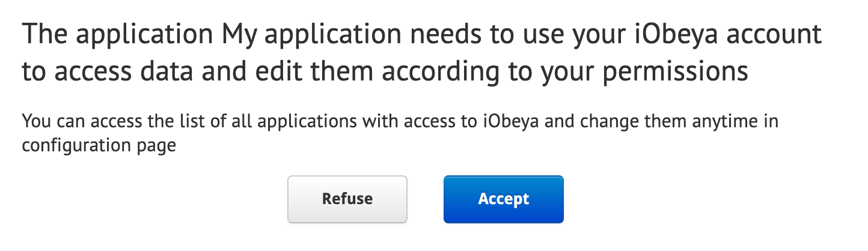The height and width of the screenshot is (251, 868).
Task: Click the word "in" ending the description line
Action: (772, 122)
